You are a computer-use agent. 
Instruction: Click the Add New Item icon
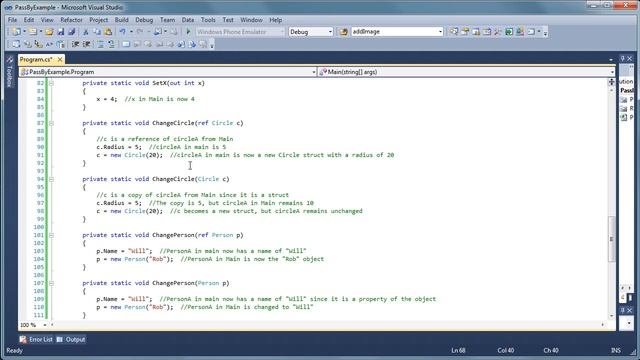tap(33, 32)
